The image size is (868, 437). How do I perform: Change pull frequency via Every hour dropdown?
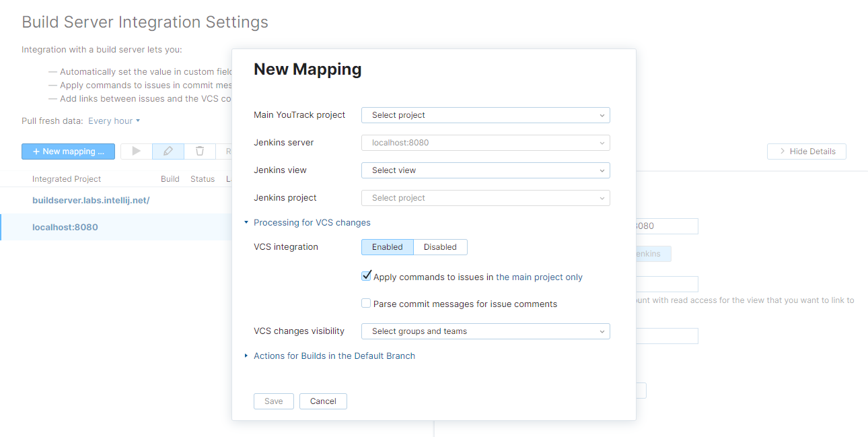tap(114, 121)
